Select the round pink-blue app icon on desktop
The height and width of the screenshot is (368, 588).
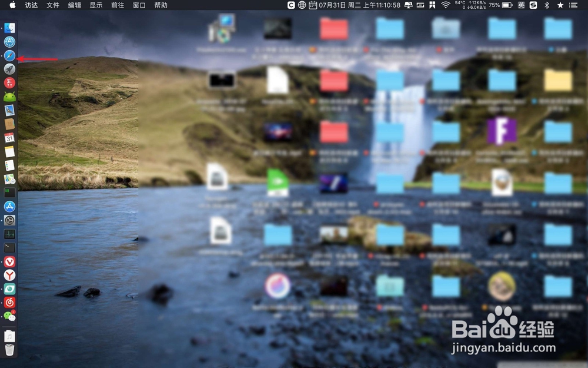278,286
